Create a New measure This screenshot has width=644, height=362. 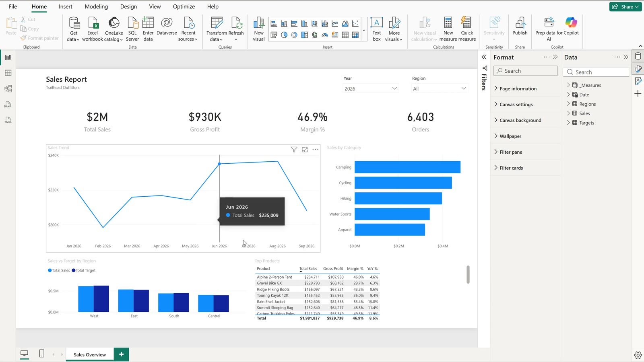(x=448, y=29)
